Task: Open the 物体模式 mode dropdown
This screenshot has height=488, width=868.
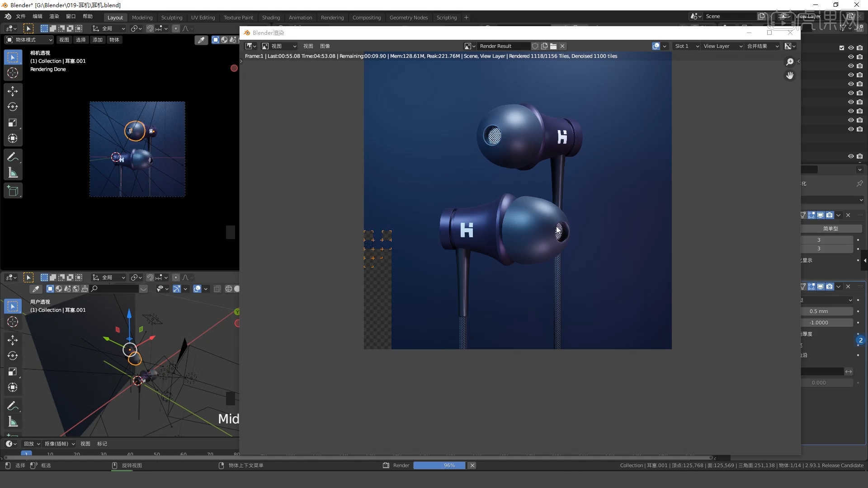Action: tap(29, 40)
